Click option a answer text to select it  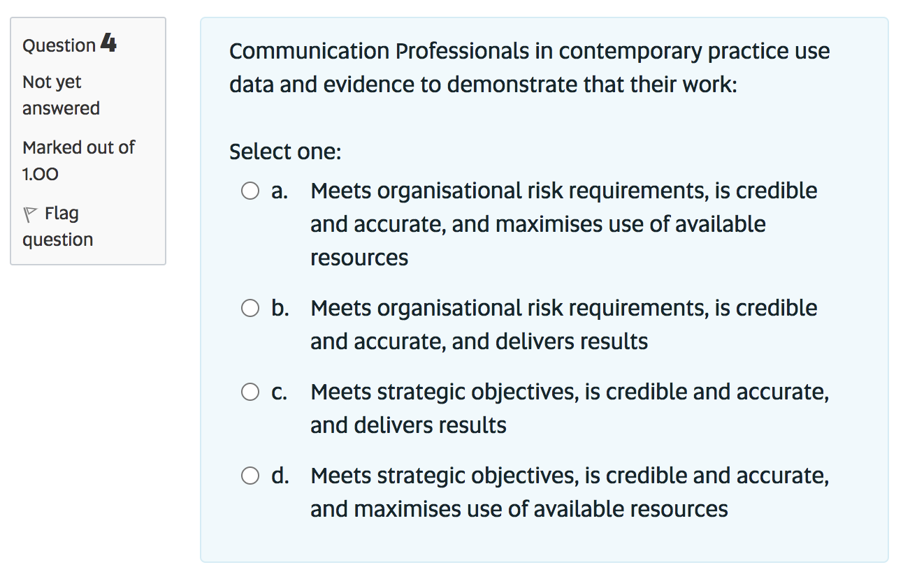click(489, 223)
